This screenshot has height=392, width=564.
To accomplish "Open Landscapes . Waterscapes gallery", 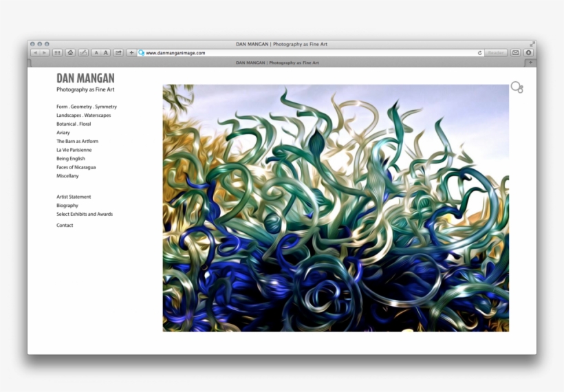I will click(x=83, y=116).
